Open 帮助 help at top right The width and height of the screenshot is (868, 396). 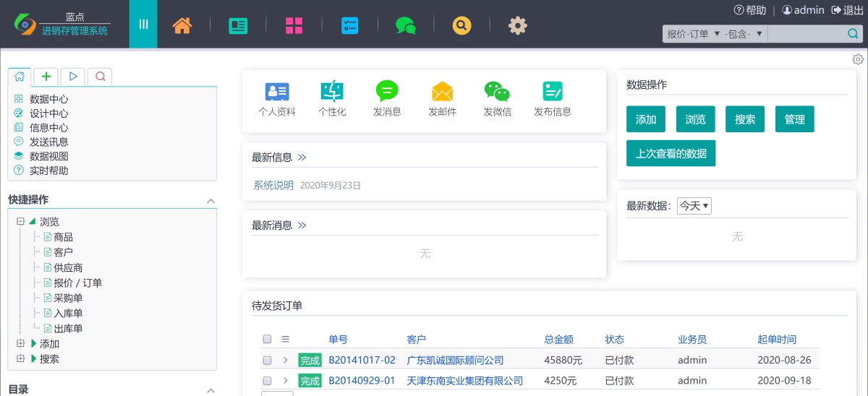(x=750, y=10)
